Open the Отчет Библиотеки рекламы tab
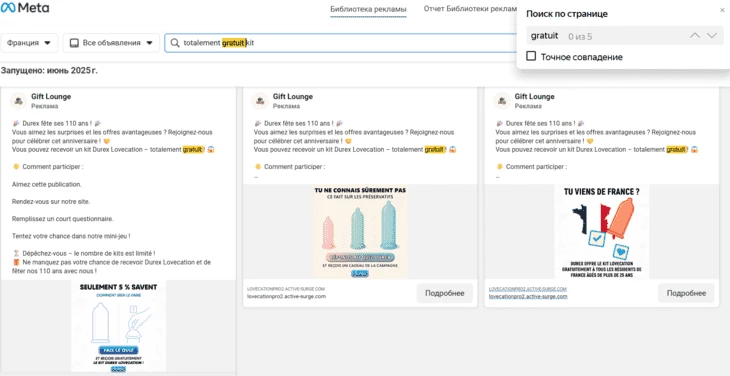 point(470,9)
